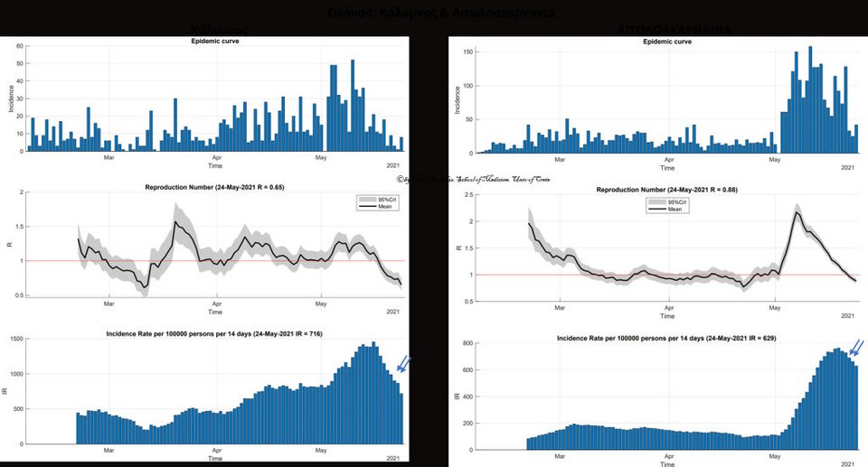This screenshot has width=868, height=467.
Task: Click the "1000" y-axis tick on the IR = 716 chart
Action: pos(17,374)
